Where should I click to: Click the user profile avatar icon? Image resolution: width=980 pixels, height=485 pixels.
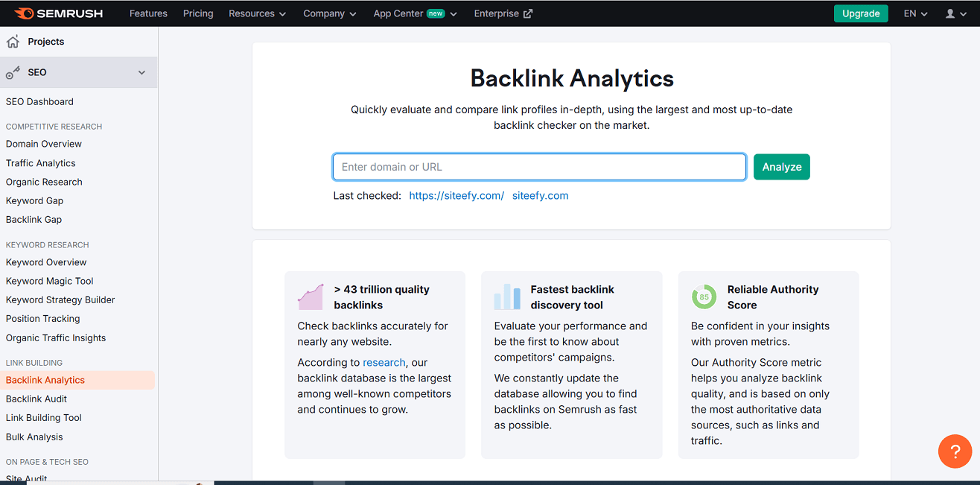tap(950, 13)
